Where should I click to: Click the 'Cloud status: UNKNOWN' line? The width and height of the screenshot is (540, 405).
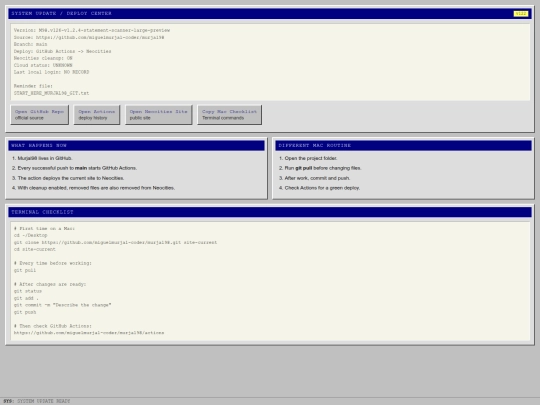43,65
